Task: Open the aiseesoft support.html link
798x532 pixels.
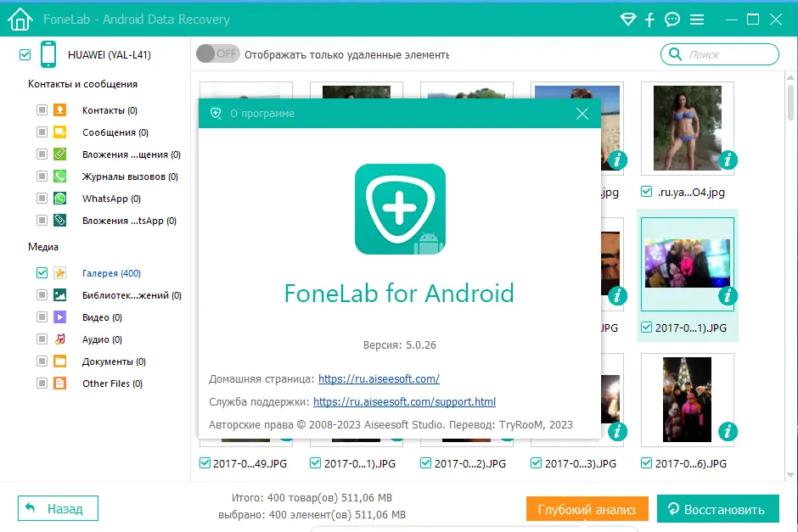Action: [x=404, y=402]
